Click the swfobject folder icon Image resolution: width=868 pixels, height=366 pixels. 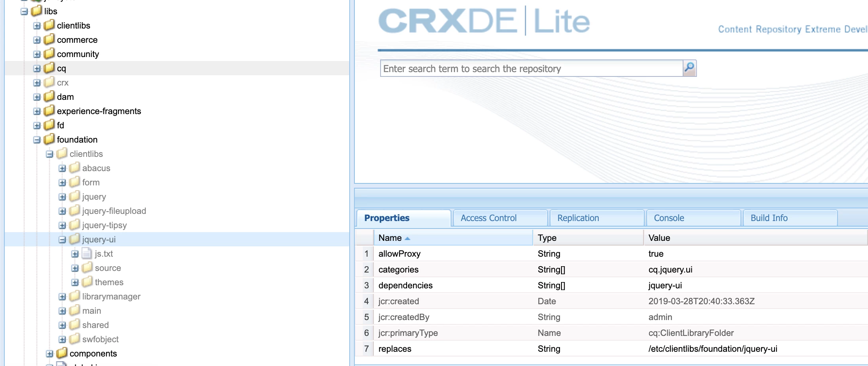click(x=74, y=339)
